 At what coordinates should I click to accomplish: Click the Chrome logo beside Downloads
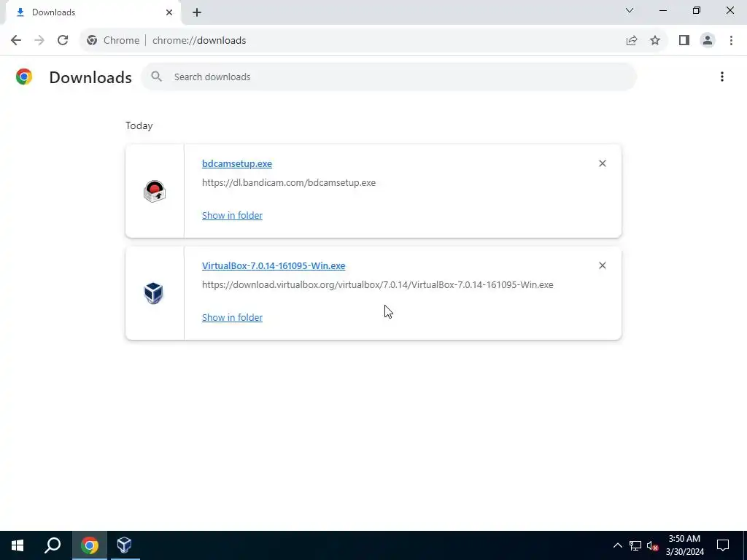24,77
